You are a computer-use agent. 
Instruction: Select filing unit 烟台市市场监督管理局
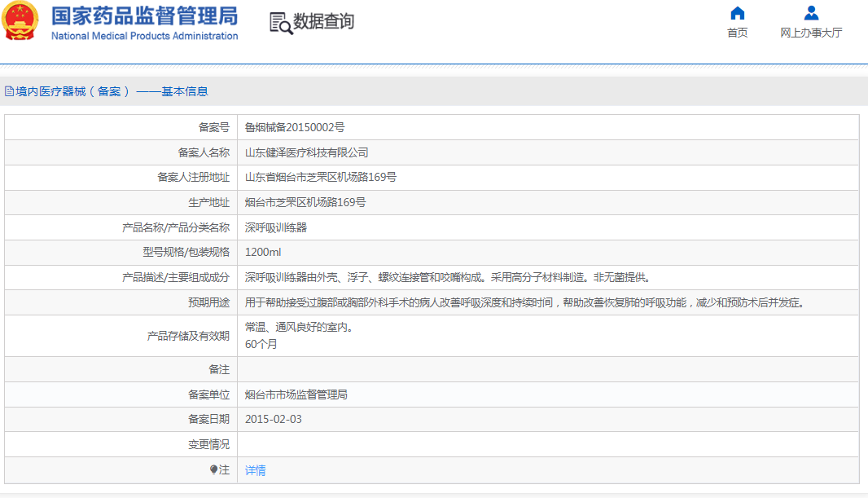pyautogui.click(x=296, y=394)
